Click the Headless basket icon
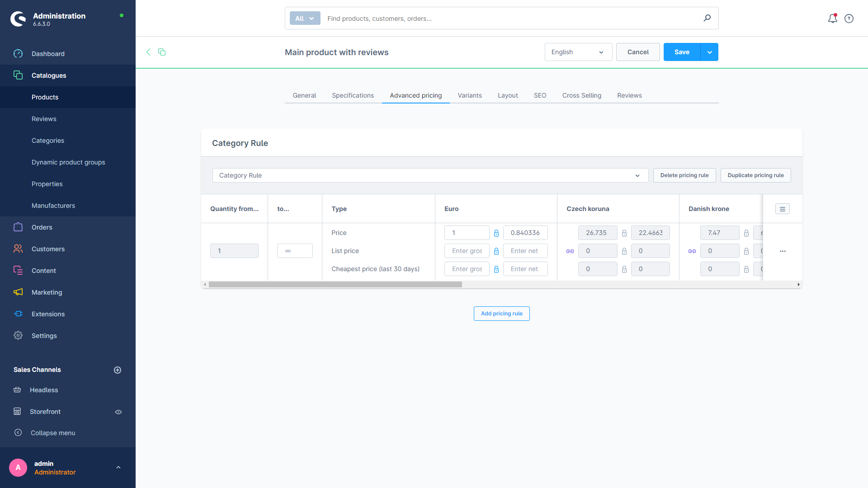The width and height of the screenshot is (868, 488). 17,389
